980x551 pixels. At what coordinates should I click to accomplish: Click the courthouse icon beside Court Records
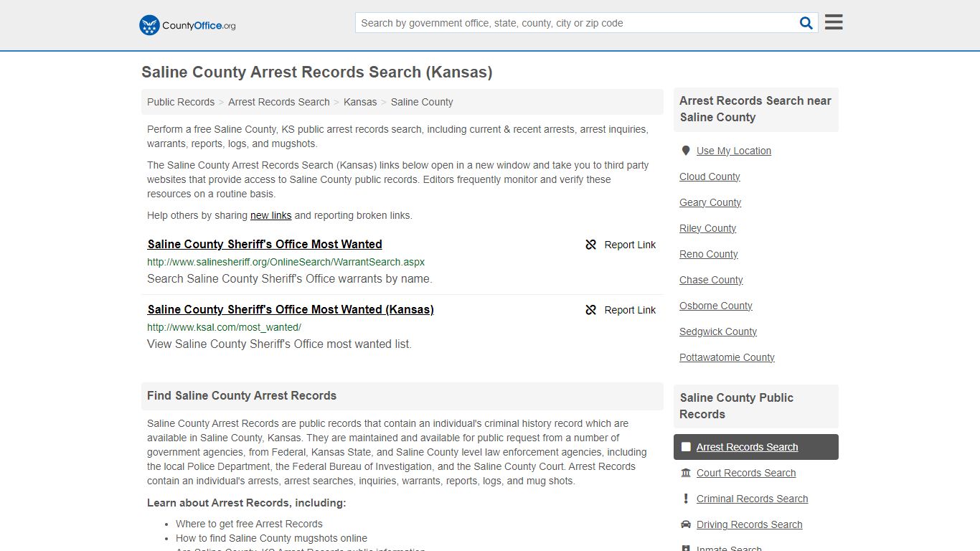tap(686, 473)
